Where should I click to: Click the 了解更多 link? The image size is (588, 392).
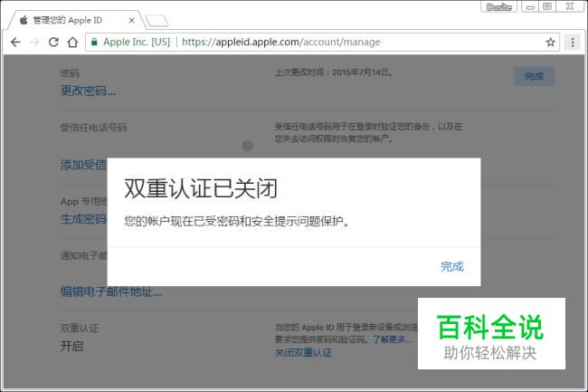pyautogui.click(x=392, y=339)
